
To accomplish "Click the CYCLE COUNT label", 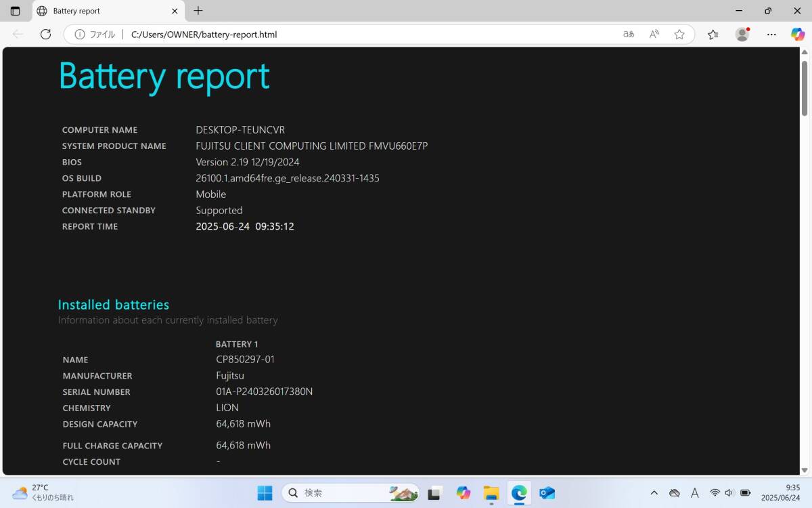I will [91, 462].
